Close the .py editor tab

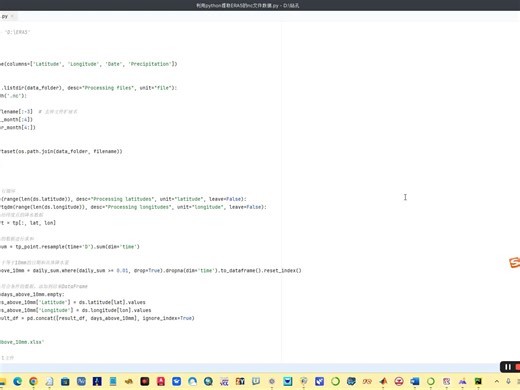click(x=12, y=16)
